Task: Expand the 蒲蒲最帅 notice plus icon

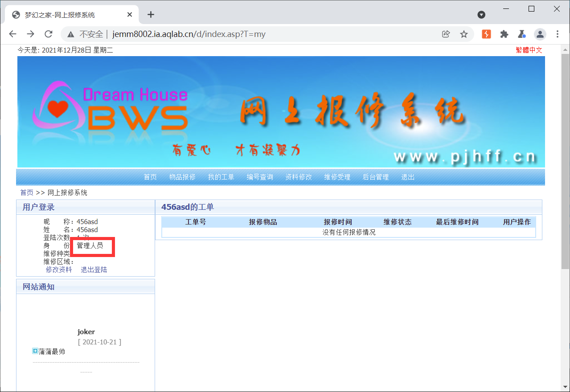Action: point(35,351)
